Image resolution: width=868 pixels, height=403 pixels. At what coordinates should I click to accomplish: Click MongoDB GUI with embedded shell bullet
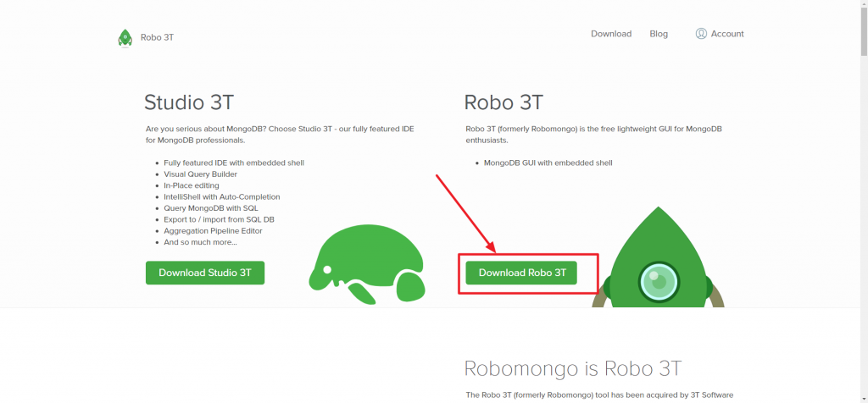548,163
